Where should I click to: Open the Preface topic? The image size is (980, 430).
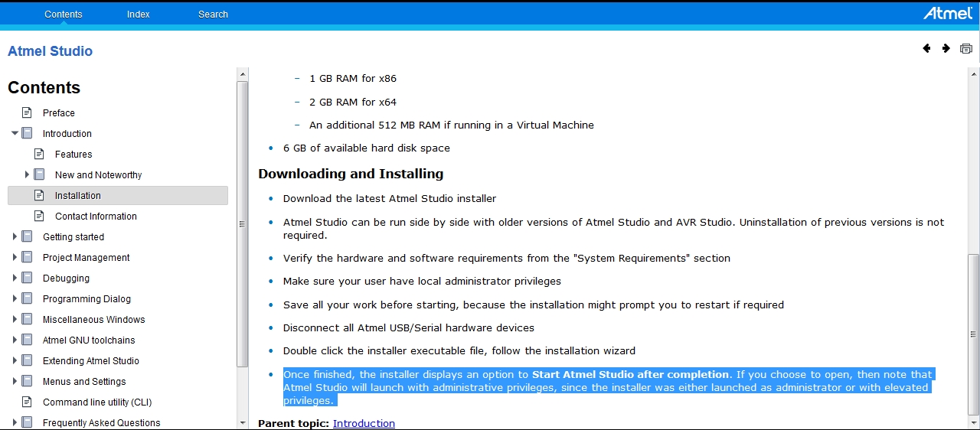coord(59,112)
